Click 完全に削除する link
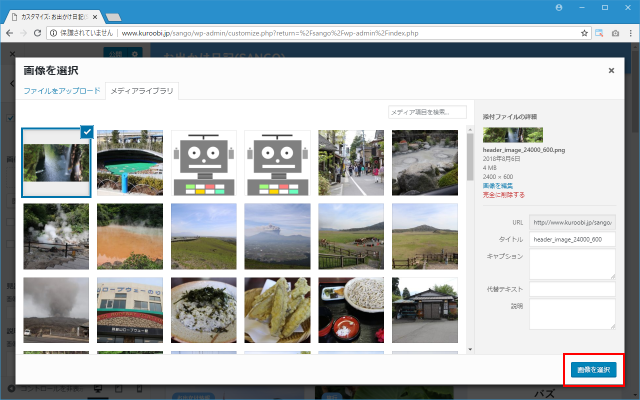Image resolution: width=640 pixels, height=400 pixels. 504,195
